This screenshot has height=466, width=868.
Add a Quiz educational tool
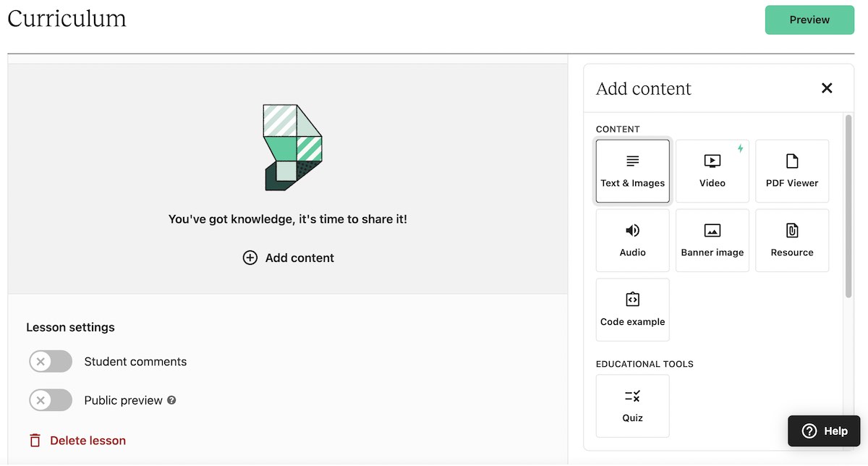tap(632, 405)
